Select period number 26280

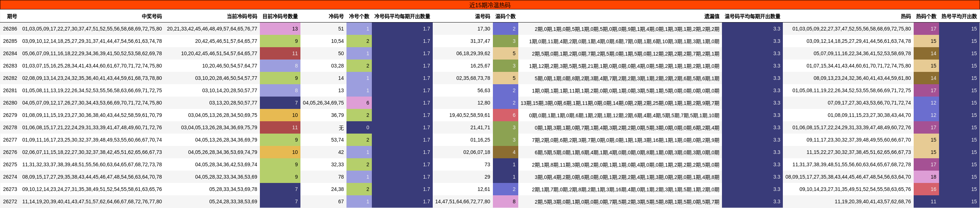(10, 103)
